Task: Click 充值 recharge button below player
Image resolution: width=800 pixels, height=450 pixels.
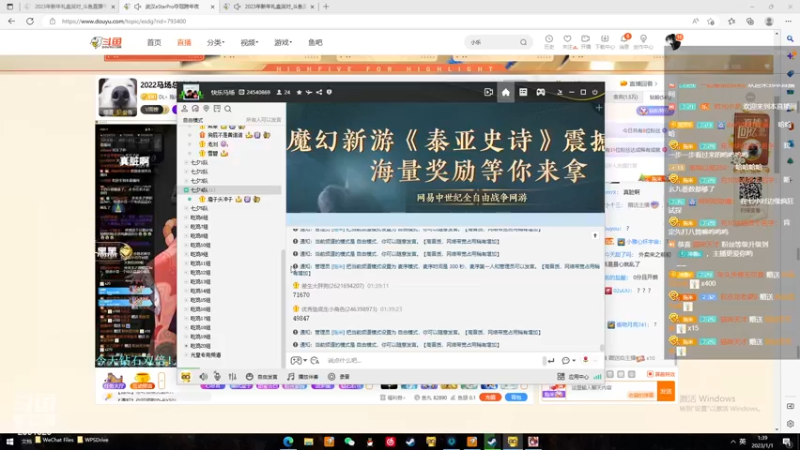Action: (490, 397)
